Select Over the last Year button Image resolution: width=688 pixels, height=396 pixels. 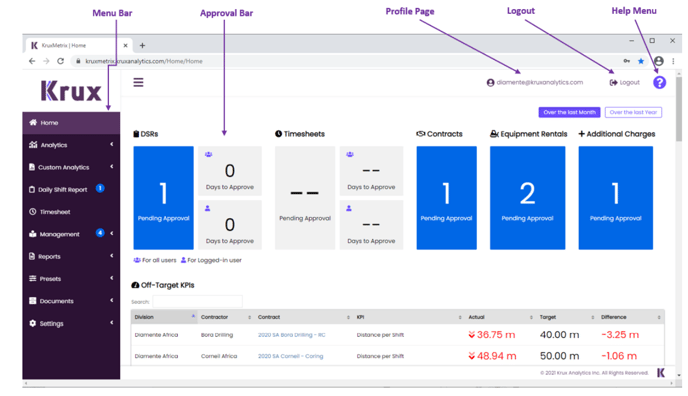coord(633,112)
